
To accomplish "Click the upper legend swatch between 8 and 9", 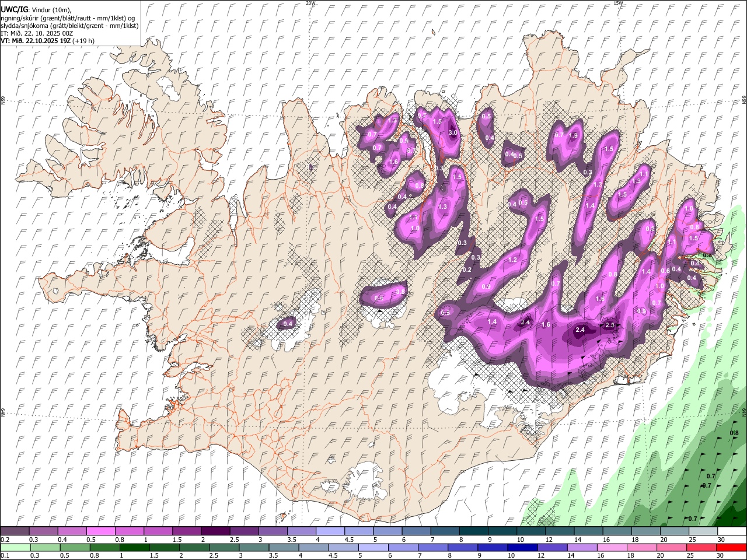I will (x=474, y=531).
